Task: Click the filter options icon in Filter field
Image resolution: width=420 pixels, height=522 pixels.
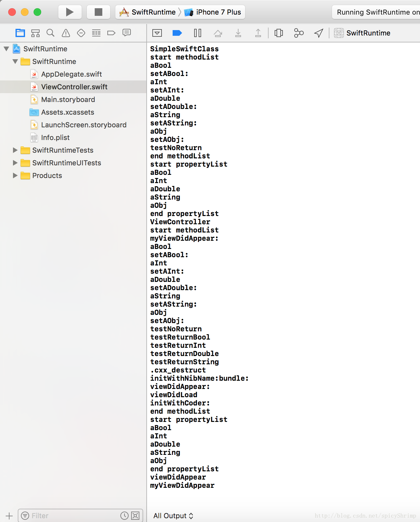Action: [25, 516]
